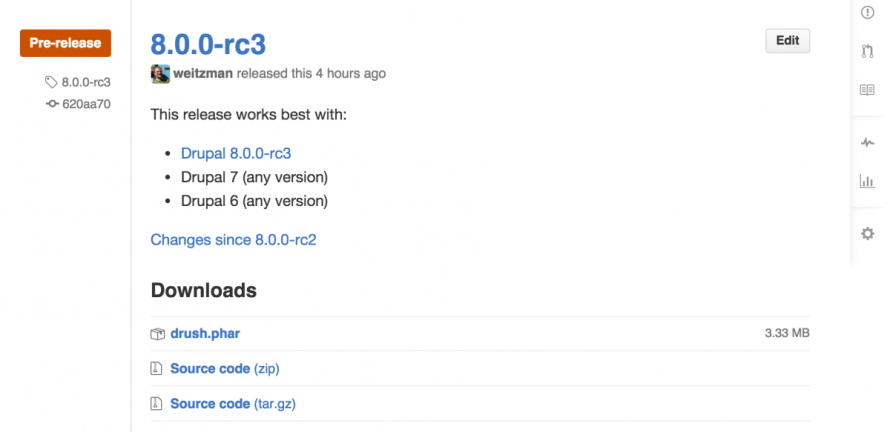Click weitzman's avatar image

coord(160,74)
